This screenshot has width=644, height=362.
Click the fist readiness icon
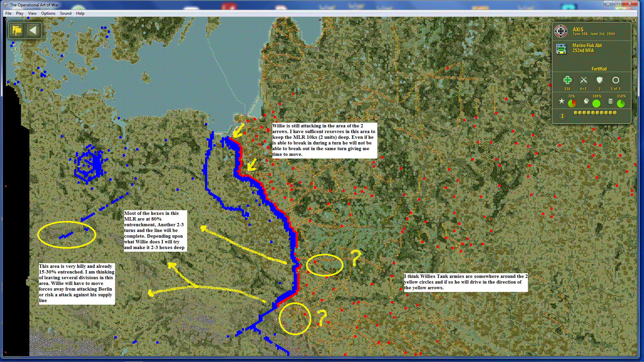[586, 101]
